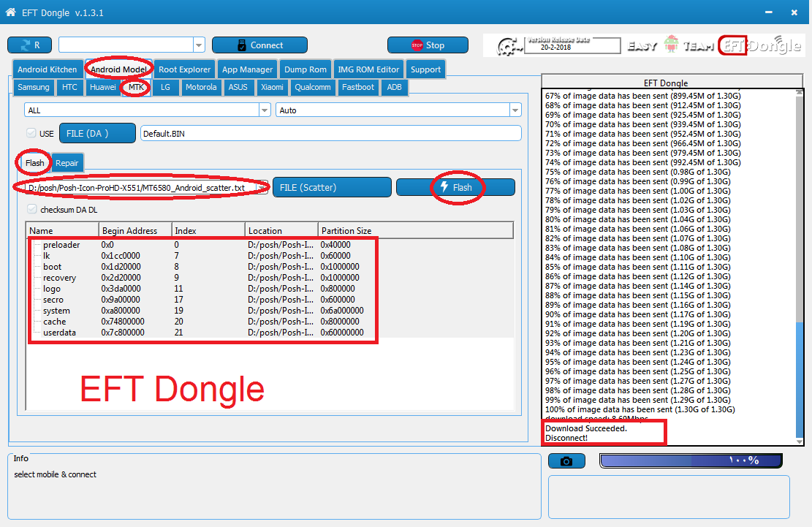Select the Fastboot tab
The width and height of the screenshot is (812, 527).
tap(358, 87)
